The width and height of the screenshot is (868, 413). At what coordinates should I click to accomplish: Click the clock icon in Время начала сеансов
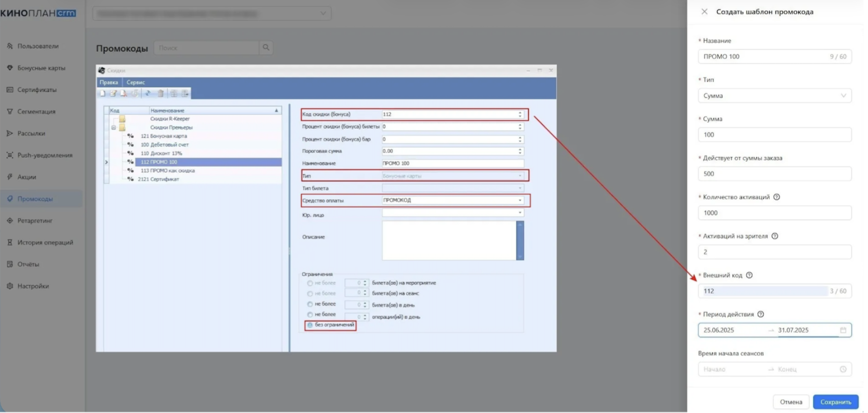pyautogui.click(x=843, y=369)
